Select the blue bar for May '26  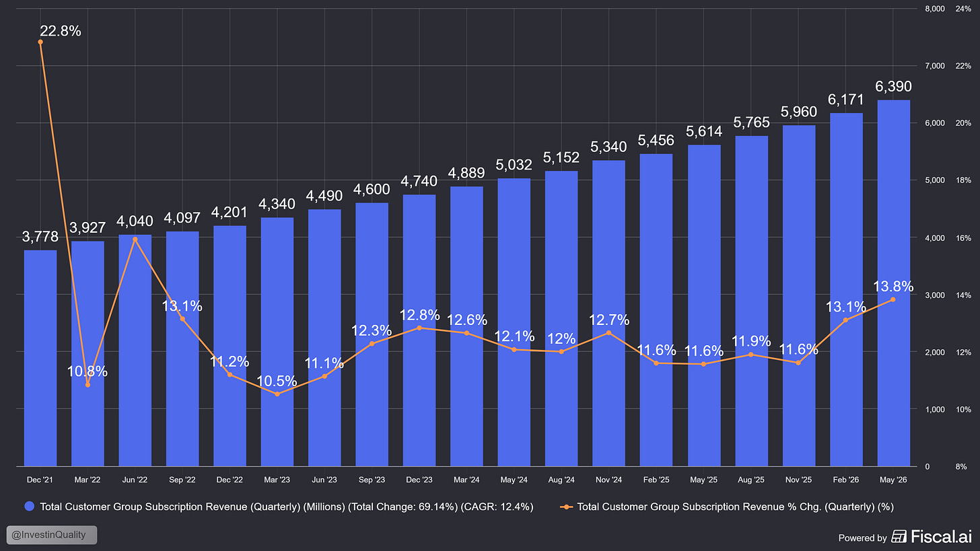coord(893,283)
